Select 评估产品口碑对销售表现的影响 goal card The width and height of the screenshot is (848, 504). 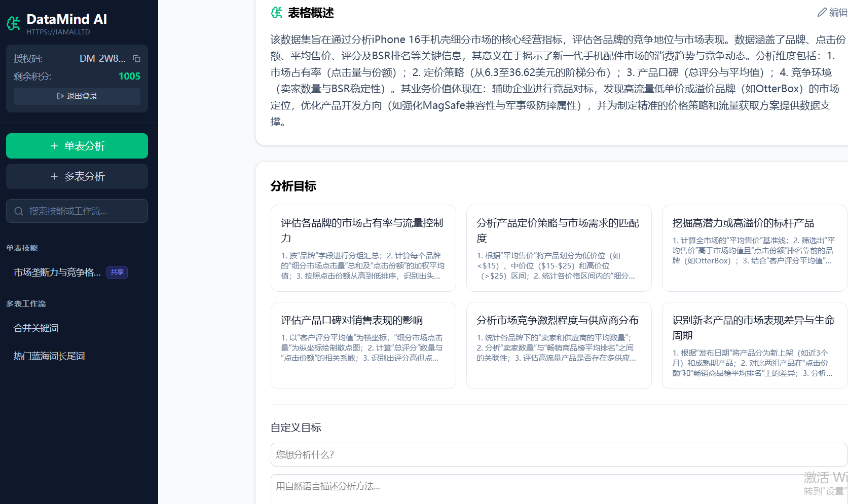363,345
